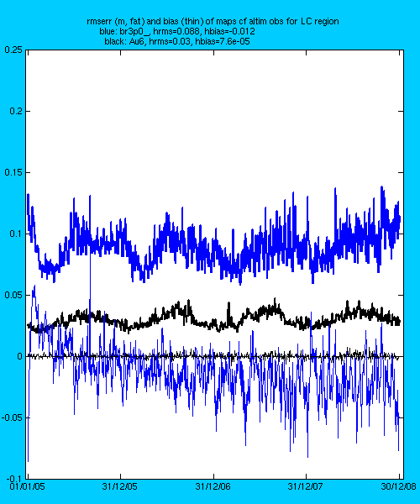Click the y-axis label -0.1
420x504 pixels.
(14, 479)
